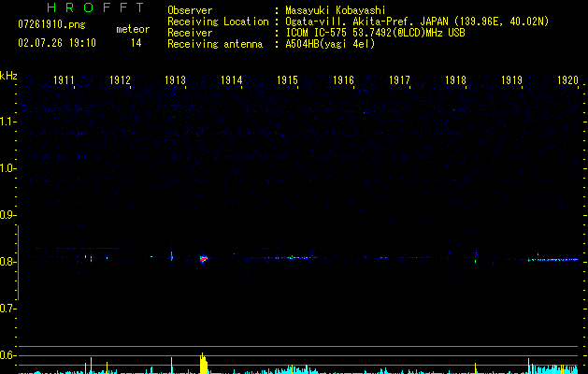Viewport: 588px width, 374px height.
Task: Click the 1911 time axis marker
Action: click(64, 80)
